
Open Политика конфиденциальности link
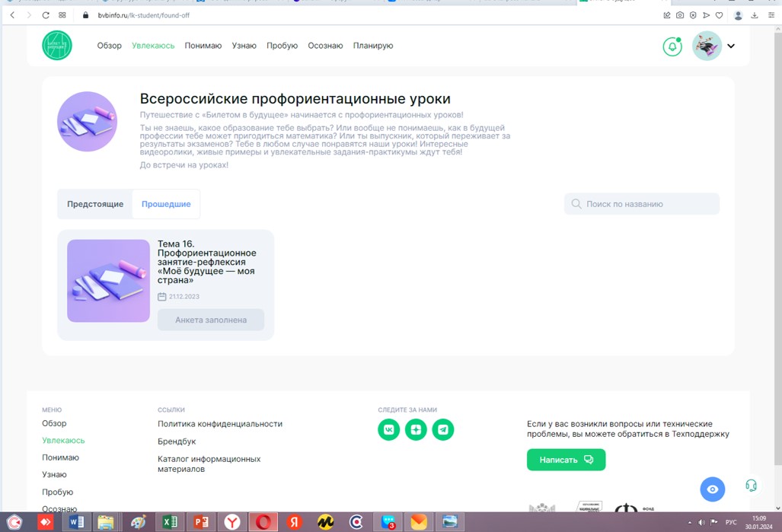coord(220,424)
